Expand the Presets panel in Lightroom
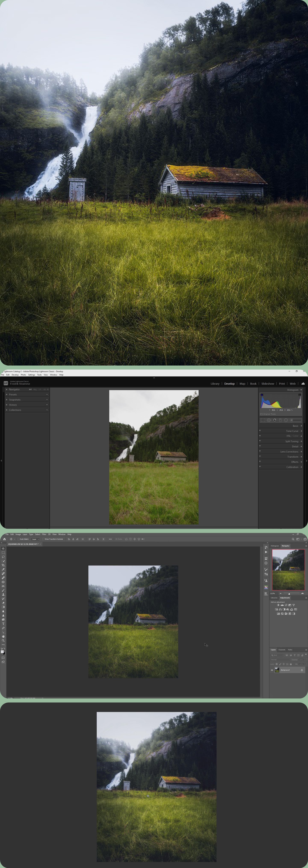The image size is (308, 868). [13, 395]
